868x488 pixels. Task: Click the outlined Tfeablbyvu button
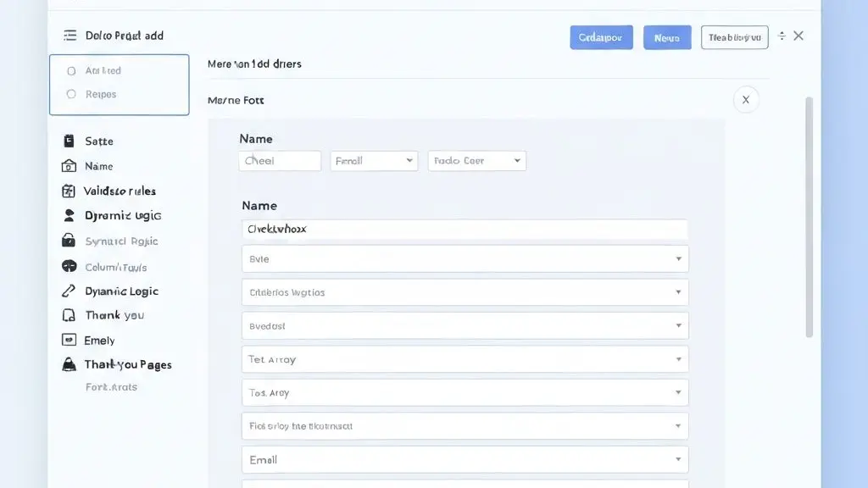(734, 37)
